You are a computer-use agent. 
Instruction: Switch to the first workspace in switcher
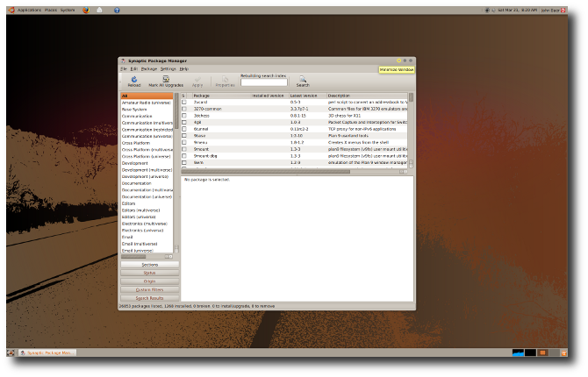click(x=518, y=352)
